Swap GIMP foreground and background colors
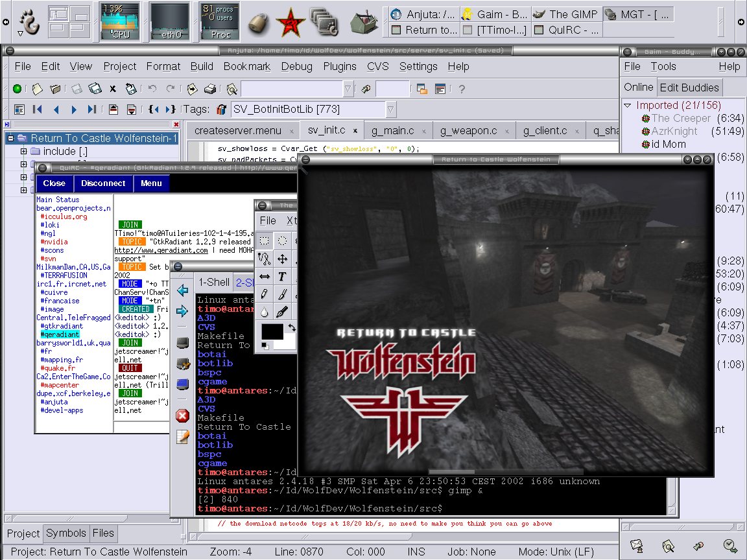This screenshot has height=560, width=747. pyautogui.click(x=292, y=327)
